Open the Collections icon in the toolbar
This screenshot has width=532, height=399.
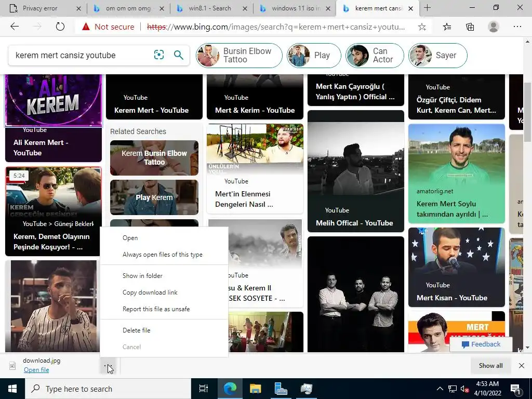coord(470,27)
